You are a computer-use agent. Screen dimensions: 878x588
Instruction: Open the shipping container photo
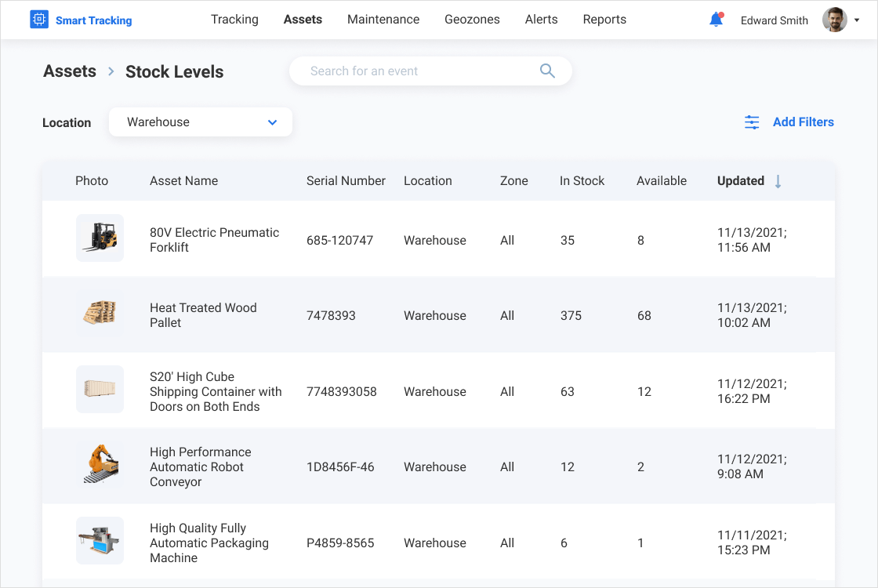pos(100,389)
